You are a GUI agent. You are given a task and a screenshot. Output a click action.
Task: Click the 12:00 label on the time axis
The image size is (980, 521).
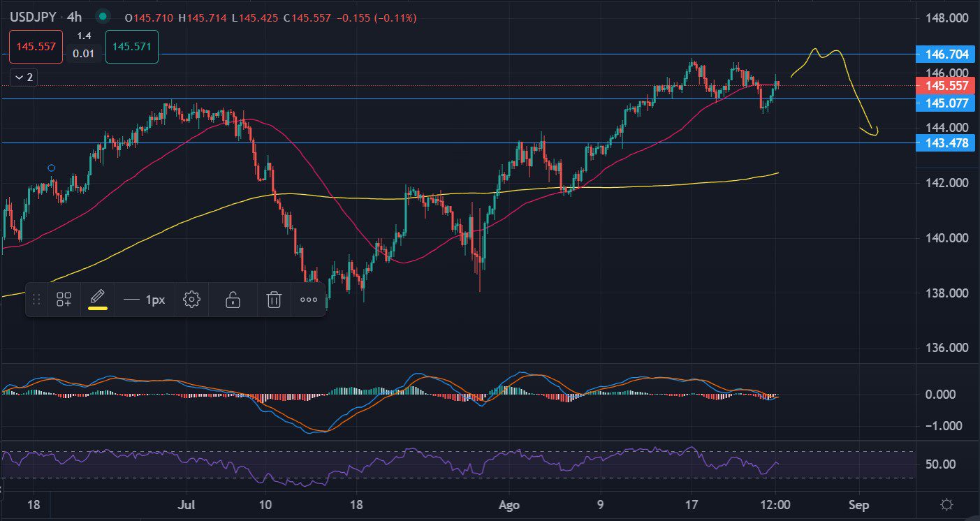click(777, 504)
